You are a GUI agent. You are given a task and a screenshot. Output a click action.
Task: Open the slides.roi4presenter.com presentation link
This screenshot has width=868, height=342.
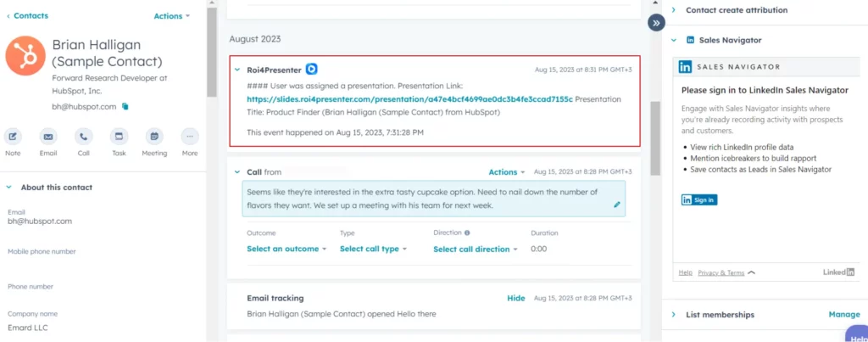click(409, 99)
